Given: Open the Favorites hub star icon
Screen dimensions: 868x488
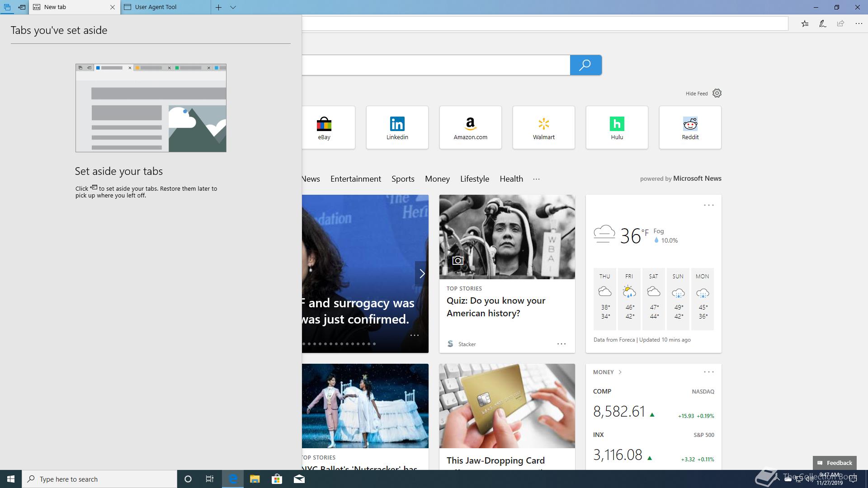Looking at the screenshot, I should coord(805,23).
